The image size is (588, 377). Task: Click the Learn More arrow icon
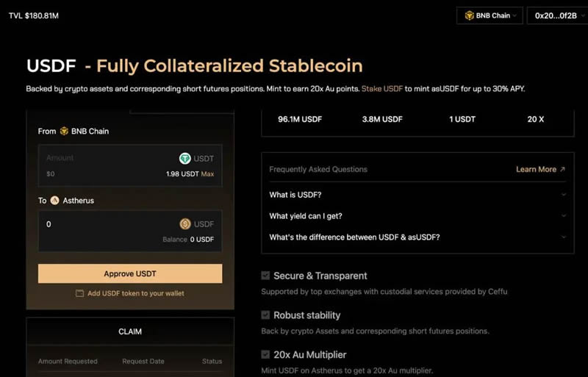click(x=562, y=169)
